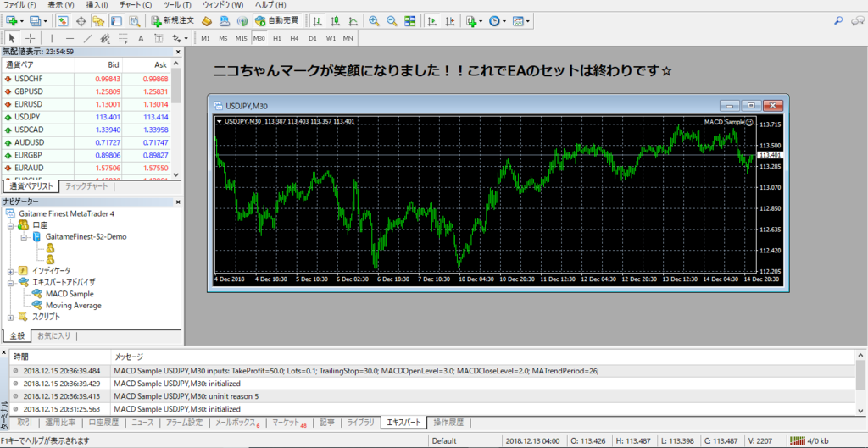This screenshot has width=868, height=448.
Task: Toggle the Data Window crosshair-circle icon
Action: click(81, 21)
